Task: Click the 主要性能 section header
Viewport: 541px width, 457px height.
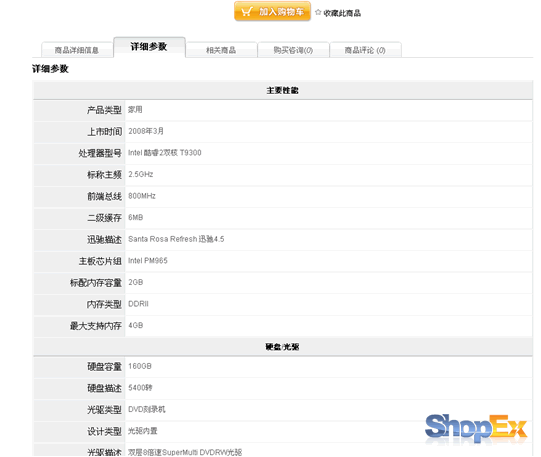Action: click(x=283, y=90)
